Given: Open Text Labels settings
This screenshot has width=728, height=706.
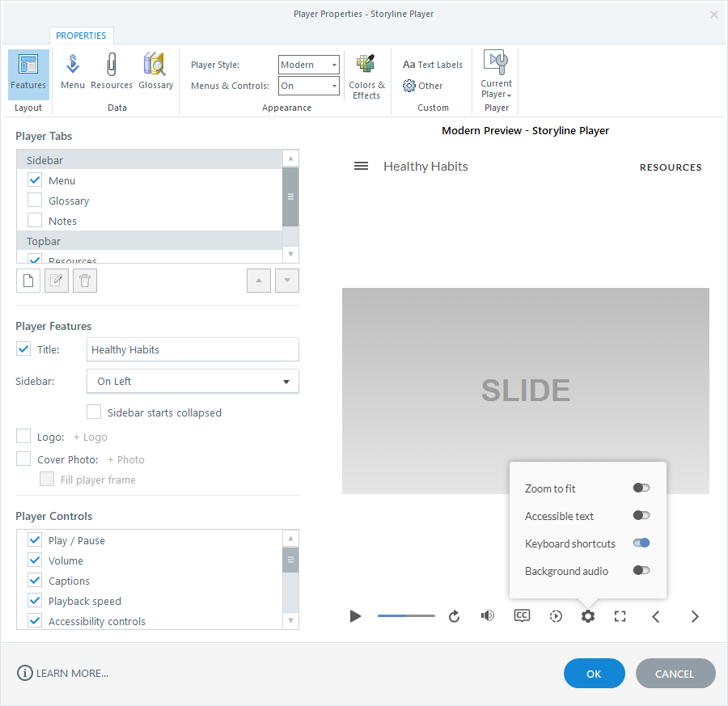Looking at the screenshot, I should [x=433, y=65].
